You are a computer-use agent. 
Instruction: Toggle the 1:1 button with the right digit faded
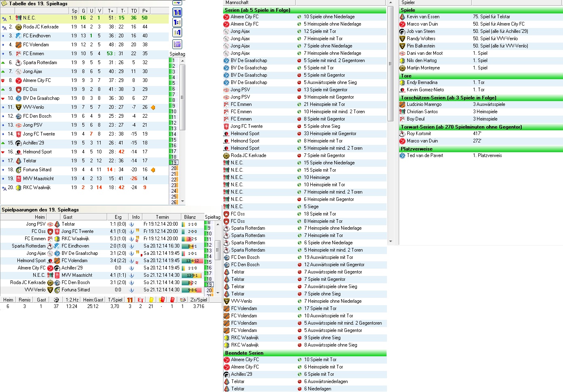coord(177,22)
